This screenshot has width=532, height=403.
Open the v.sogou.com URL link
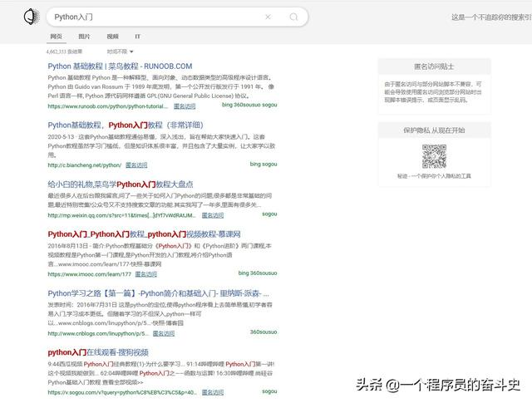pyautogui.click(x=122, y=392)
